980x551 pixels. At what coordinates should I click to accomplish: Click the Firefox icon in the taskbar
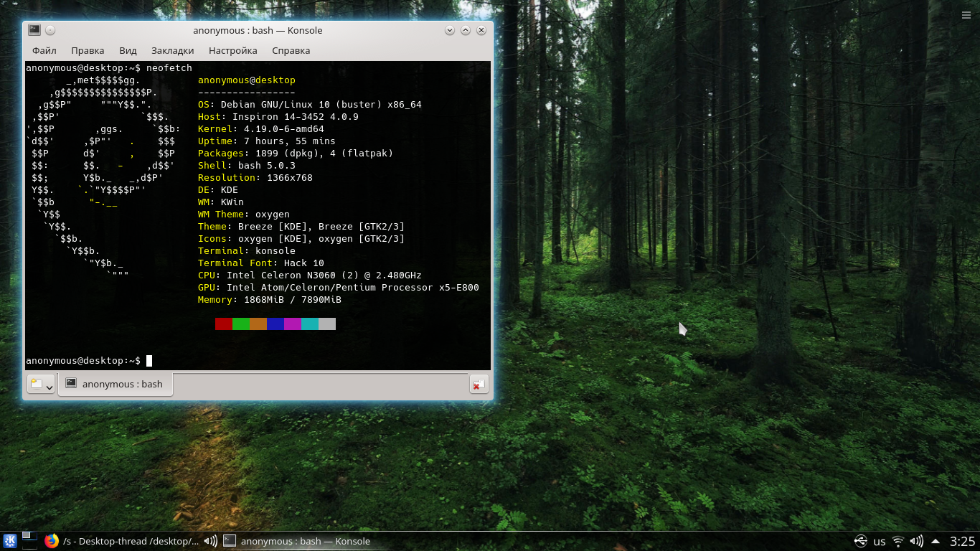52,541
